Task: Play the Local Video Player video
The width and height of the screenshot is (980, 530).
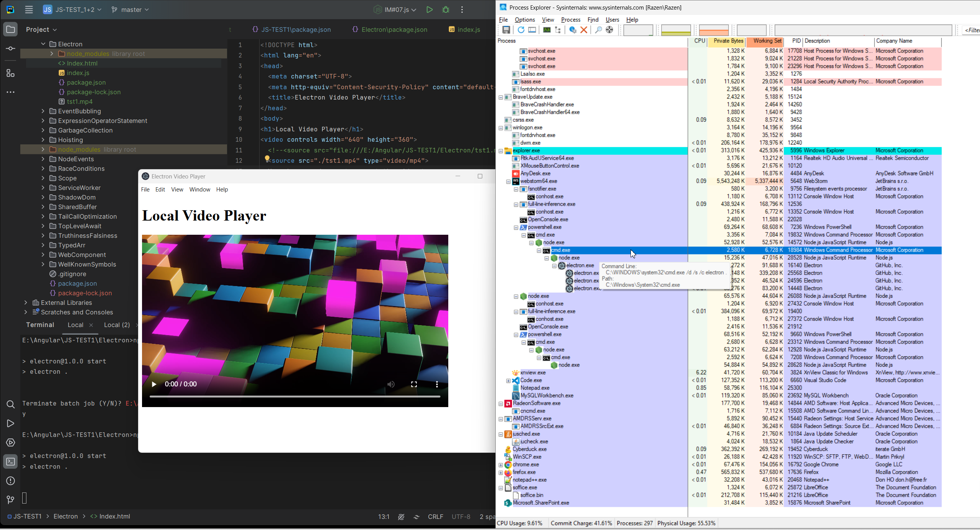Action: (x=154, y=384)
